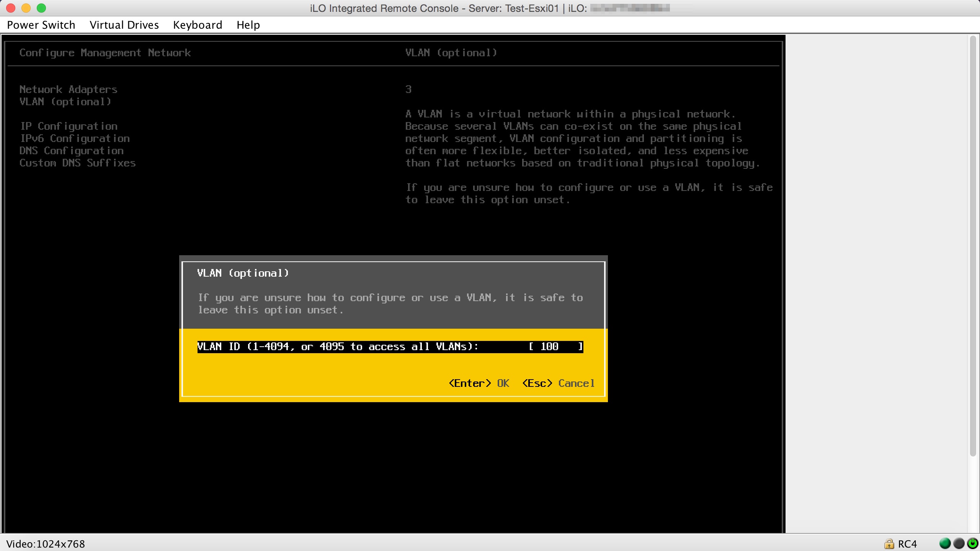Click the padlock encryption icon
980x551 pixels.
[889, 544]
